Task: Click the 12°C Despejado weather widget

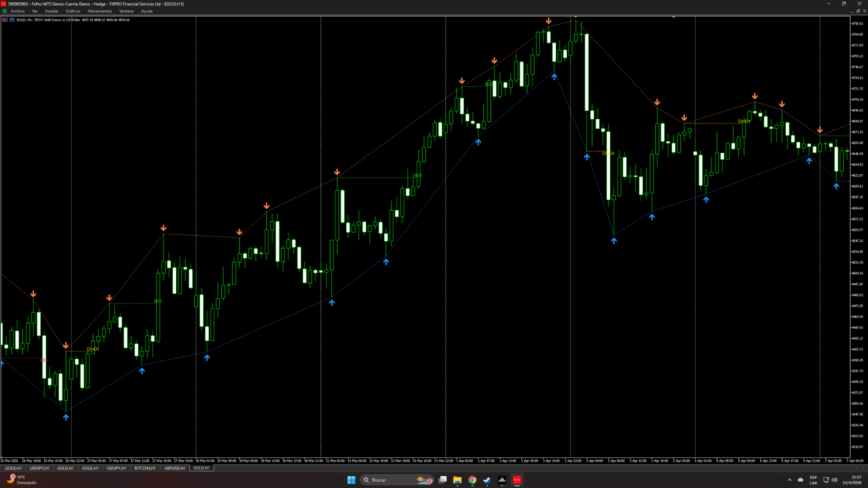Action: click(x=22, y=480)
